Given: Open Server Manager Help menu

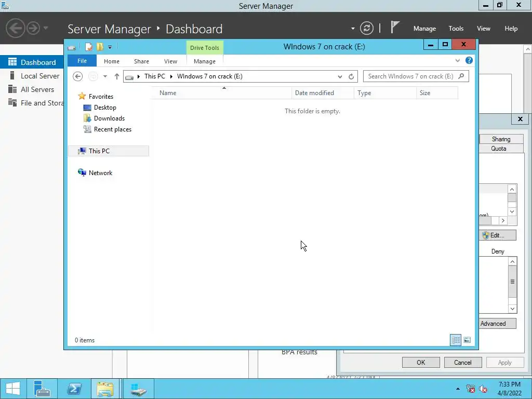Looking at the screenshot, I should click(511, 29).
